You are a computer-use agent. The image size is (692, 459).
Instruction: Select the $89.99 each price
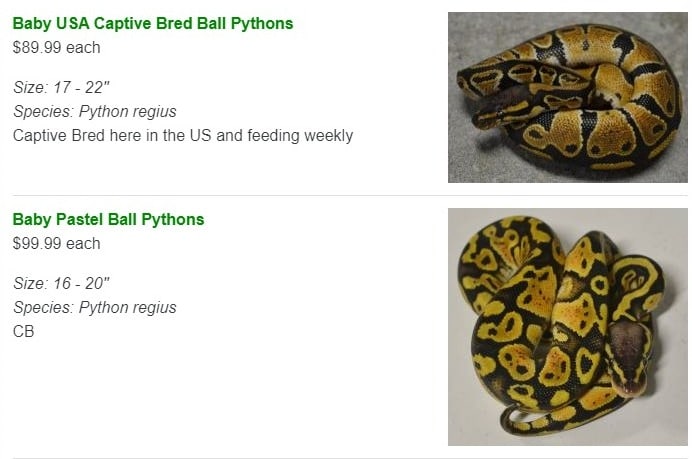click(56, 48)
